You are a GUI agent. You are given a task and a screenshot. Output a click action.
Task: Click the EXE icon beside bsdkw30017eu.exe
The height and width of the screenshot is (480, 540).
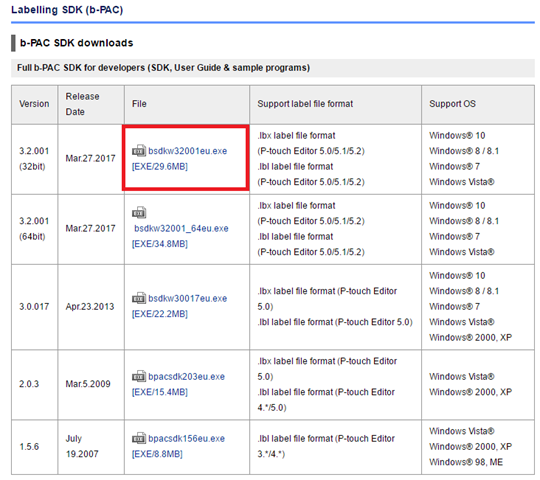[139, 298]
